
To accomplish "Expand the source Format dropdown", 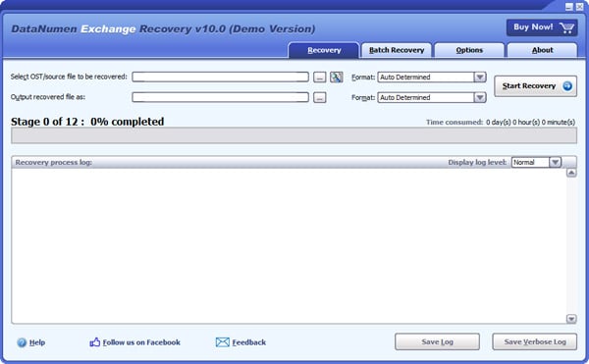I will (x=480, y=77).
